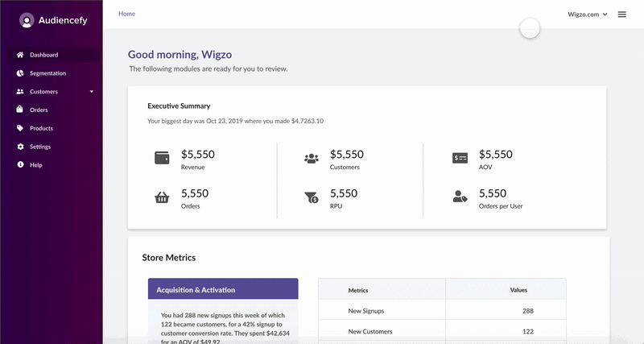This screenshot has height=344, width=644.
Task: Click the Orders shopping basket icon
Action: [162, 197]
